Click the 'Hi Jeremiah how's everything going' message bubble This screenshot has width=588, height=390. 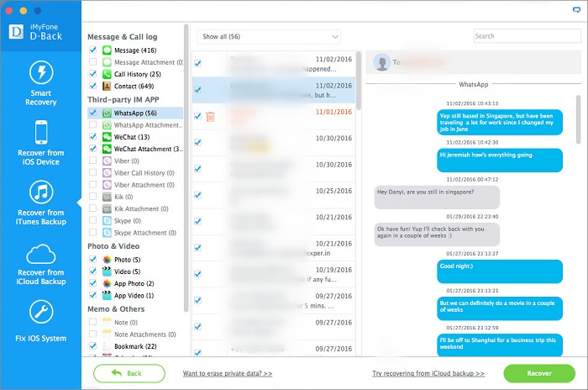(x=500, y=161)
